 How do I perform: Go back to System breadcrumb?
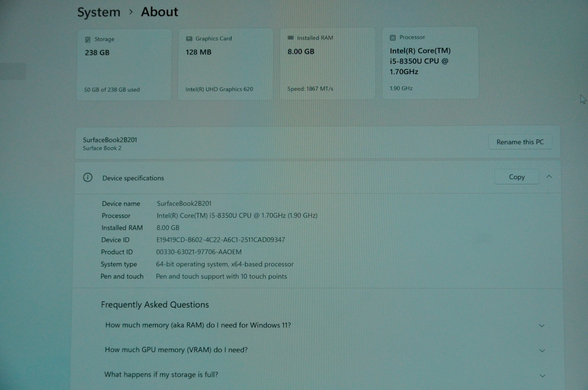tap(99, 12)
